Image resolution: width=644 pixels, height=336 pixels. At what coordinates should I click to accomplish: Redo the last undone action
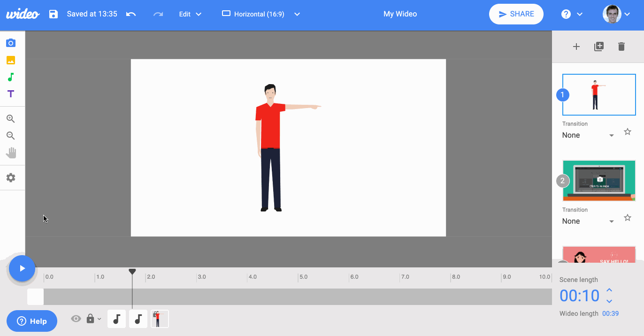[x=158, y=14]
